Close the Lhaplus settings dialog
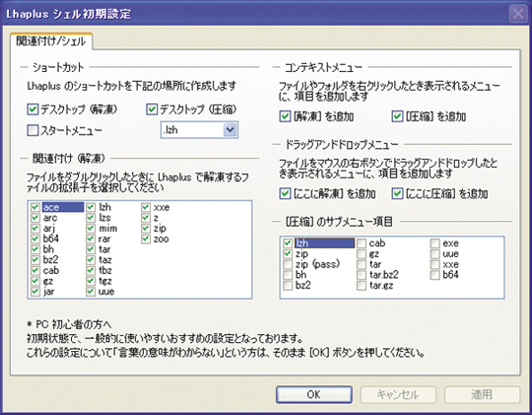The height and width of the screenshot is (415, 532). pyautogui.click(x=518, y=14)
